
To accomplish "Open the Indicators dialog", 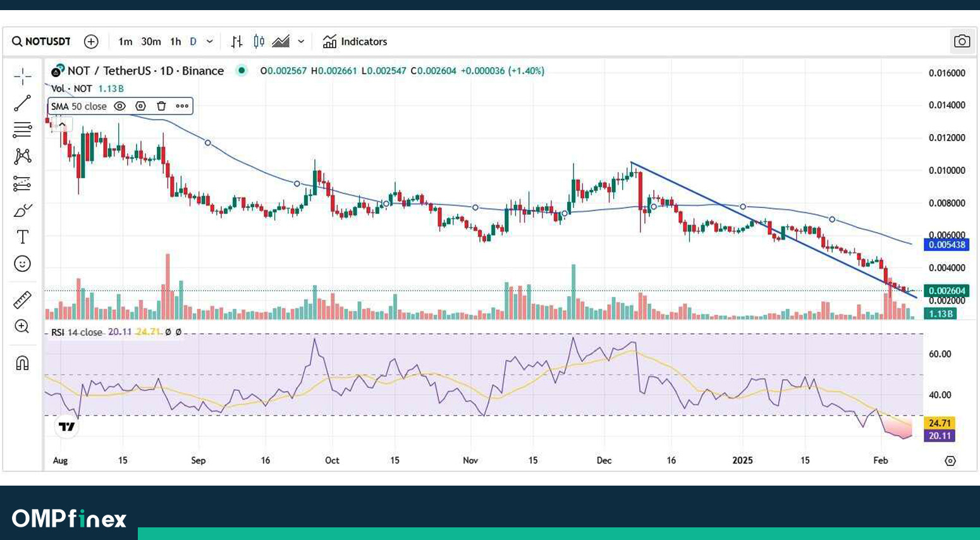I will coord(355,42).
